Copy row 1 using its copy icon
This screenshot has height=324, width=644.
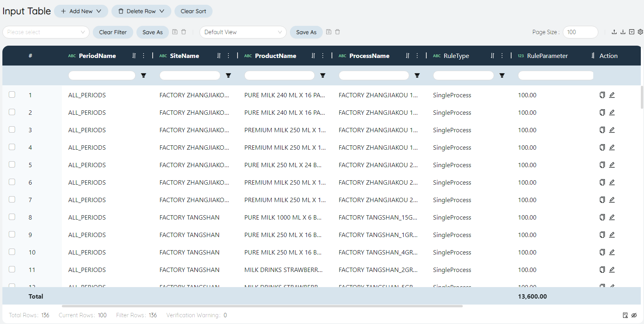tap(602, 95)
